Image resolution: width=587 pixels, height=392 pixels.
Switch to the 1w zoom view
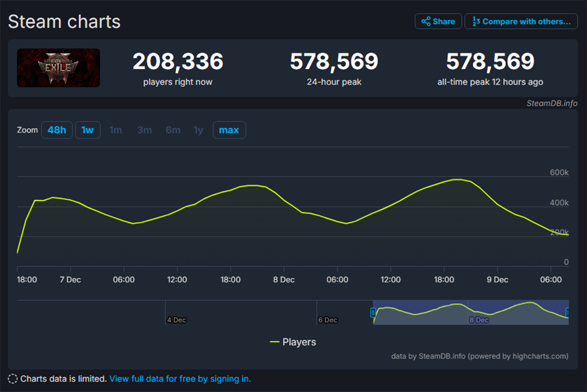pyautogui.click(x=88, y=130)
